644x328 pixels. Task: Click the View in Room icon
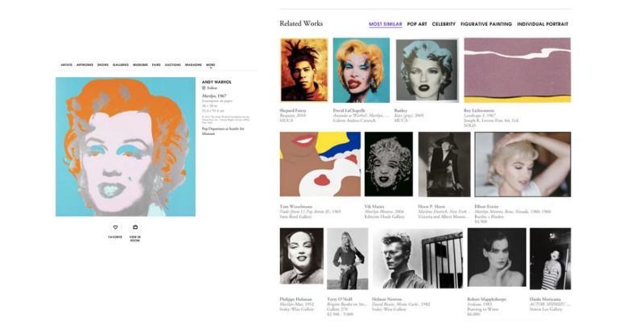(x=135, y=228)
